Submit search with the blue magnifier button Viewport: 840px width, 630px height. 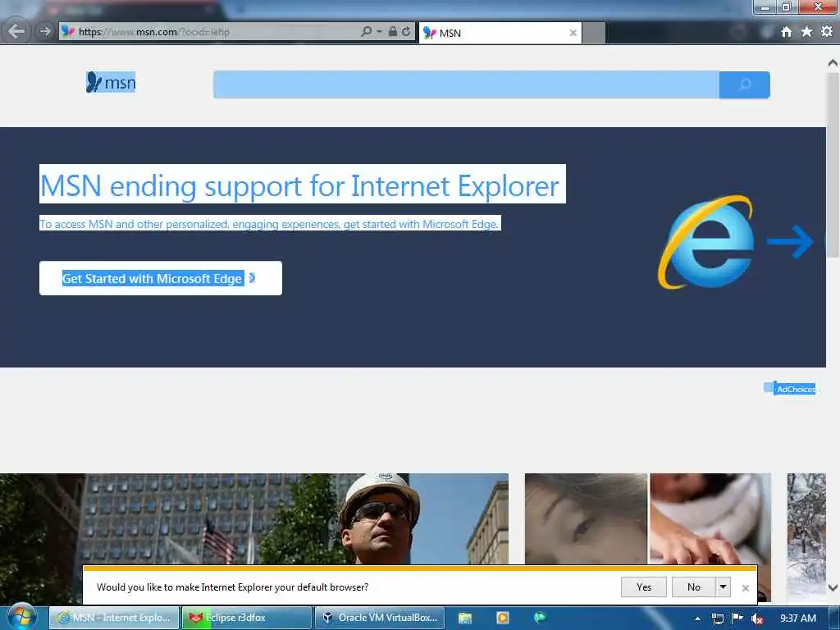[745, 84]
